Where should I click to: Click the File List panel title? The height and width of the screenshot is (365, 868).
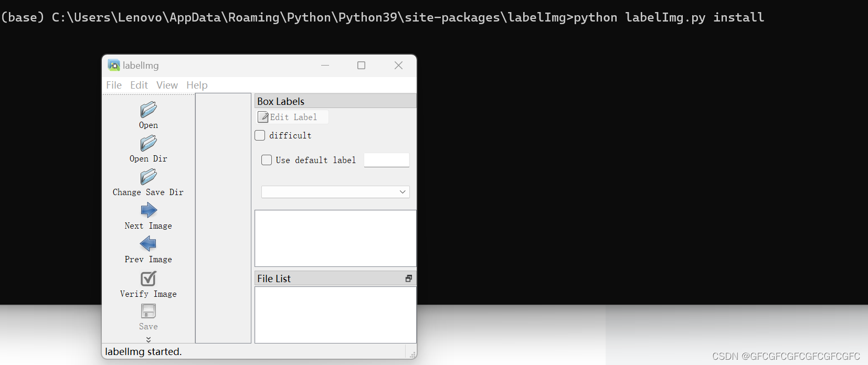[x=274, y=278]
